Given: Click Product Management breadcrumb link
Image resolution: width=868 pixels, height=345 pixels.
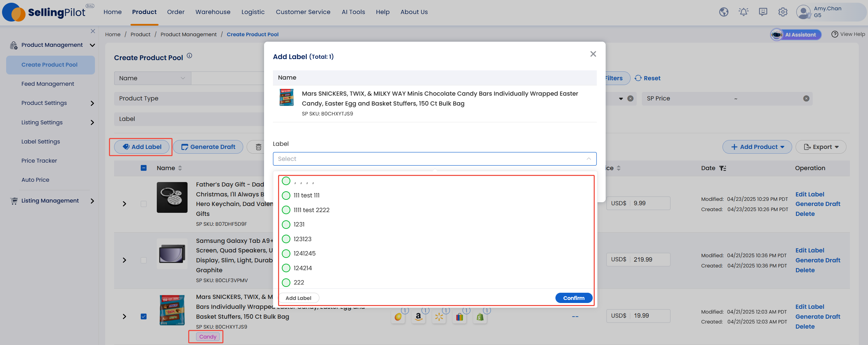Looking at the screenshot, I should [x=189, y=34].
